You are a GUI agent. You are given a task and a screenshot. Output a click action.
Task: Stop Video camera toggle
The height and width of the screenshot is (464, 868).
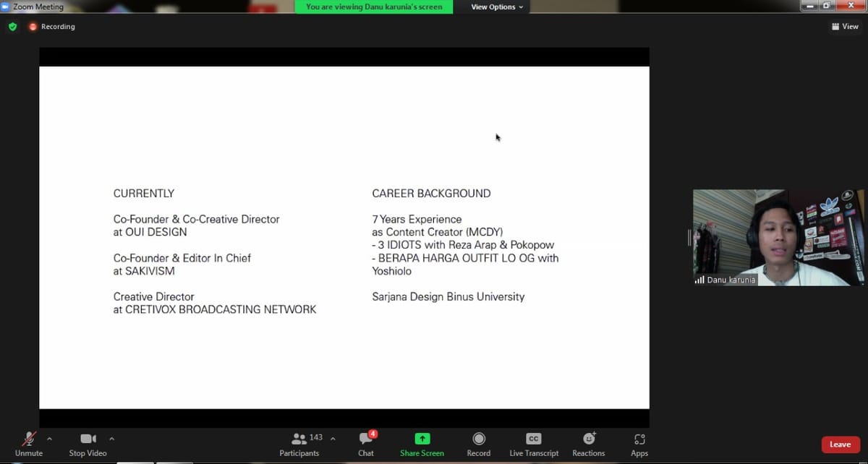click(88, 443)
